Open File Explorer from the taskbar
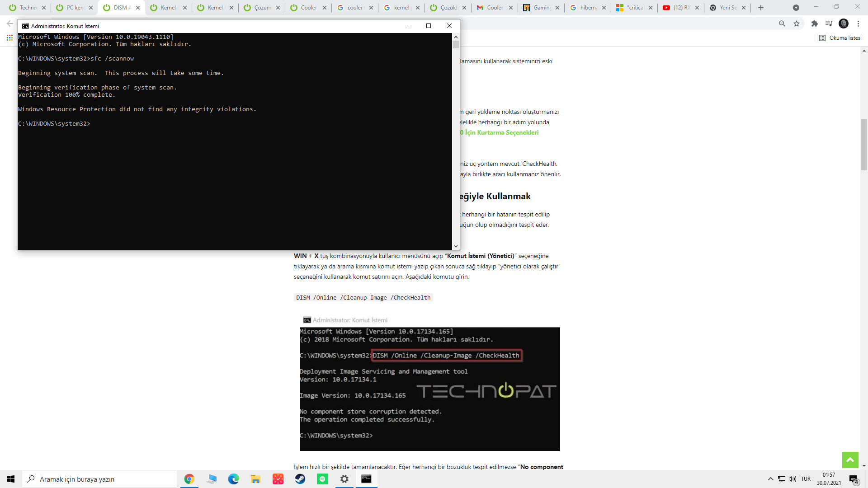Screen dimensions: 868x488 tap(256, 479)
